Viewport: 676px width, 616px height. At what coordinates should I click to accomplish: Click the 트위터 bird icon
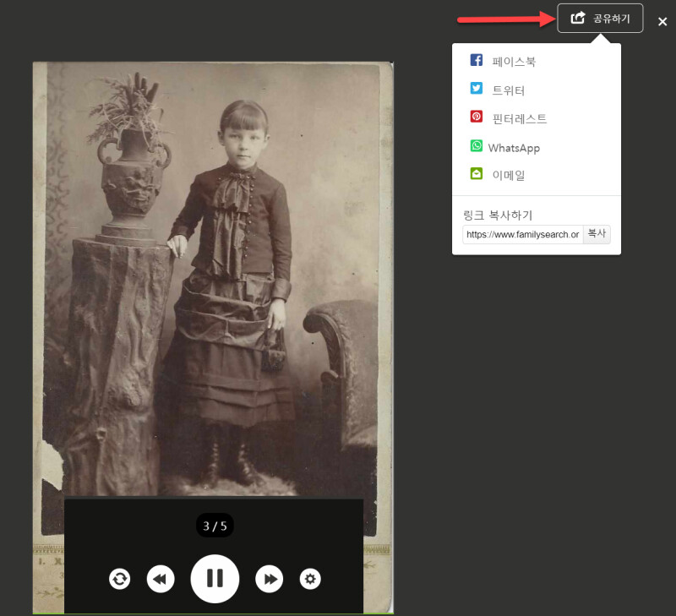pyautogui.click(x=477, y=88)
